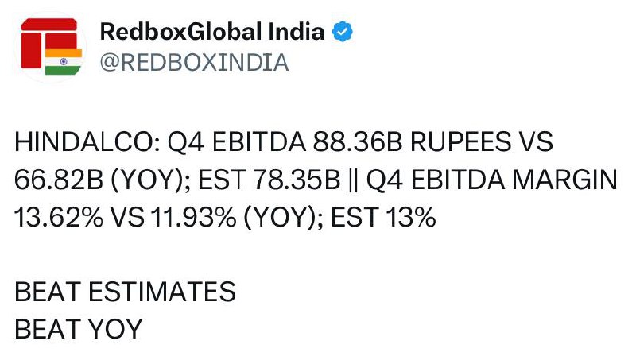
Task: Open the RedboxGlobal India display name
Action: pos(212,32)
